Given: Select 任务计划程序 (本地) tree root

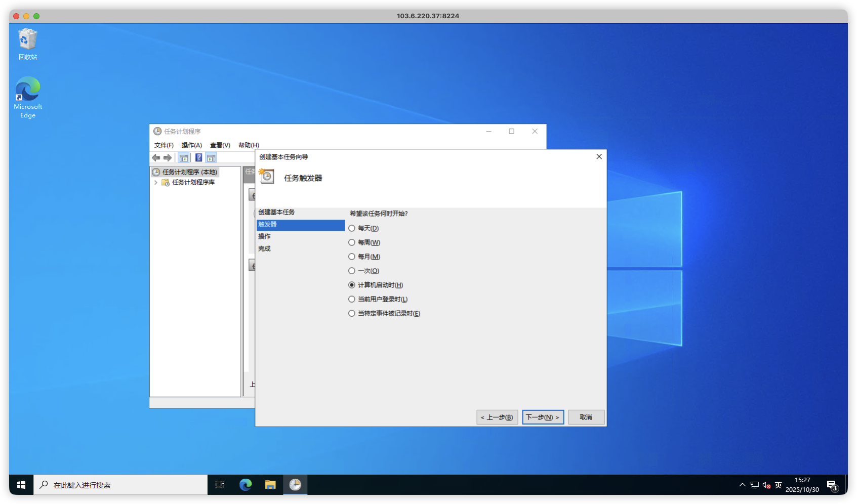Looking at the screenshot, I should (x=189, y=172).
